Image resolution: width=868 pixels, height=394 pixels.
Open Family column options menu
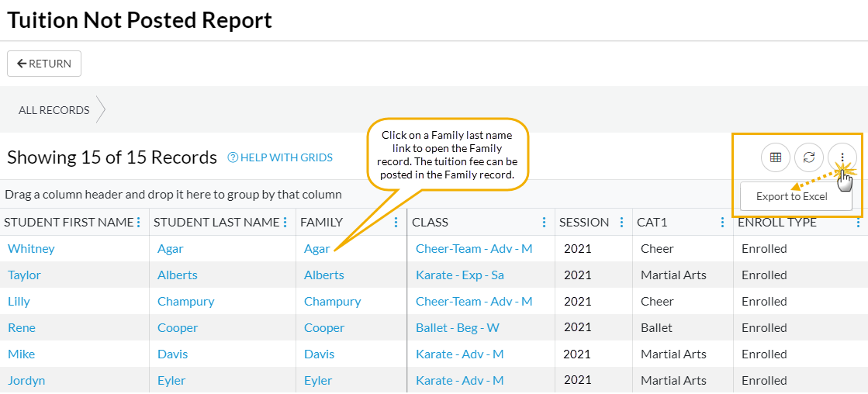[396, 223]
